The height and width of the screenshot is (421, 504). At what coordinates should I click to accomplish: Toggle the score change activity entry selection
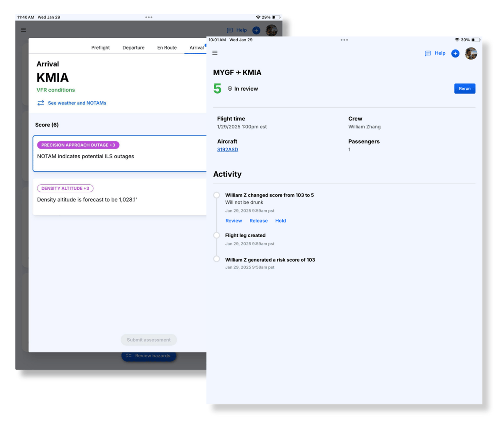[x=216, y=195]
